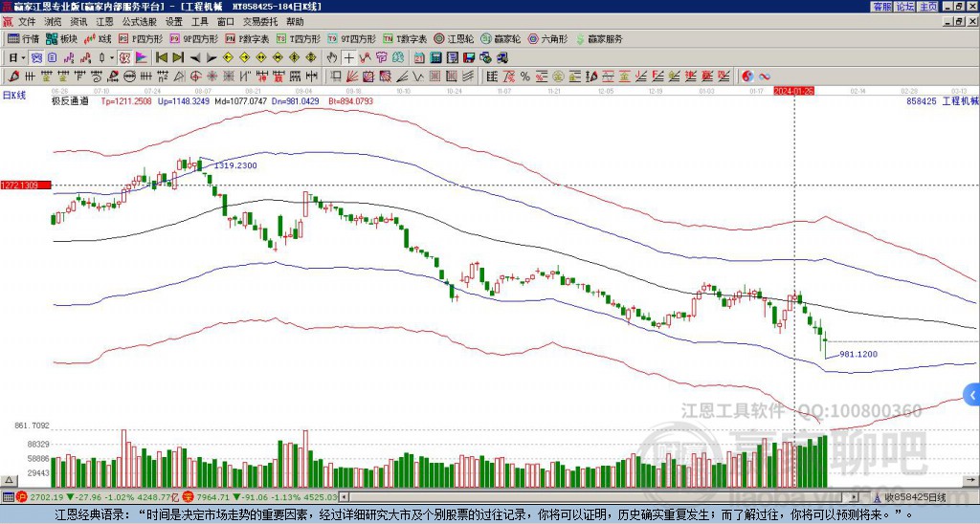Click the yin-yang globe icon
Viewport: 980px width, 524px height.
click(x=747, y=76)
